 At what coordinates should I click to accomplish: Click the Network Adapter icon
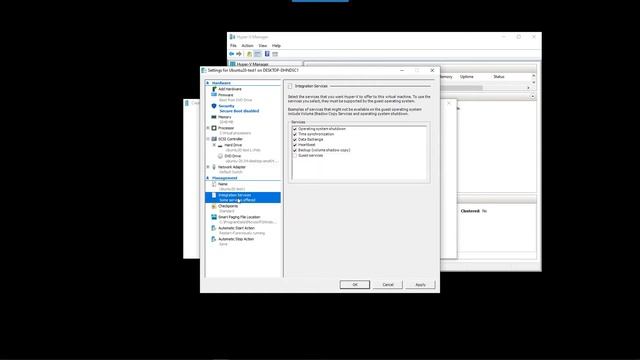click(x=214, y=167)
